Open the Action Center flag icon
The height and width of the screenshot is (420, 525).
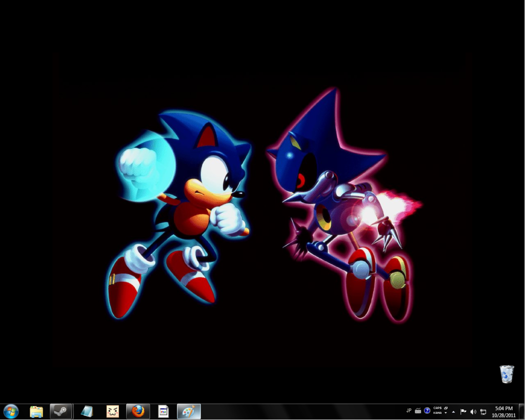coord(463,411)
